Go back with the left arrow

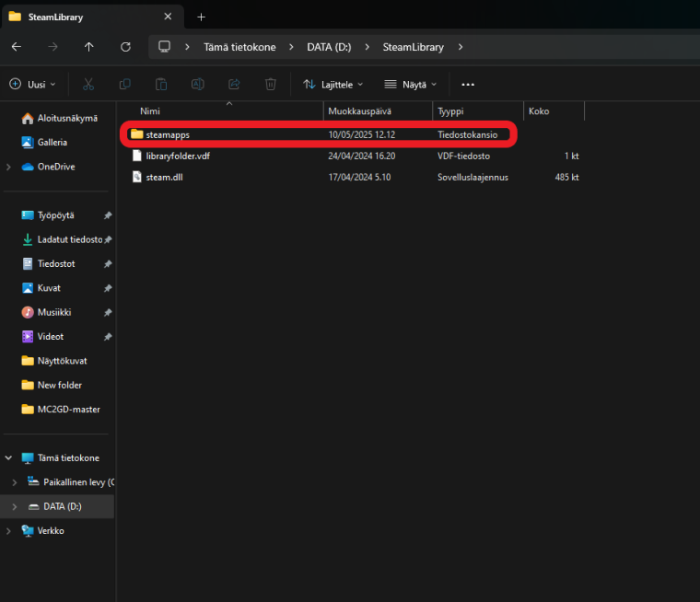click(x=17, y=47)
